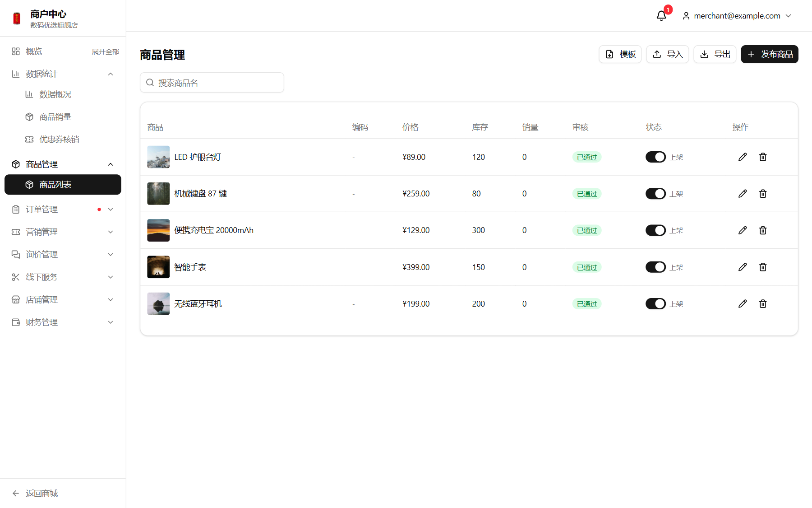Collapse the 商品管理 sidebar section
This screenshot has height=508, width=812.
63,164
